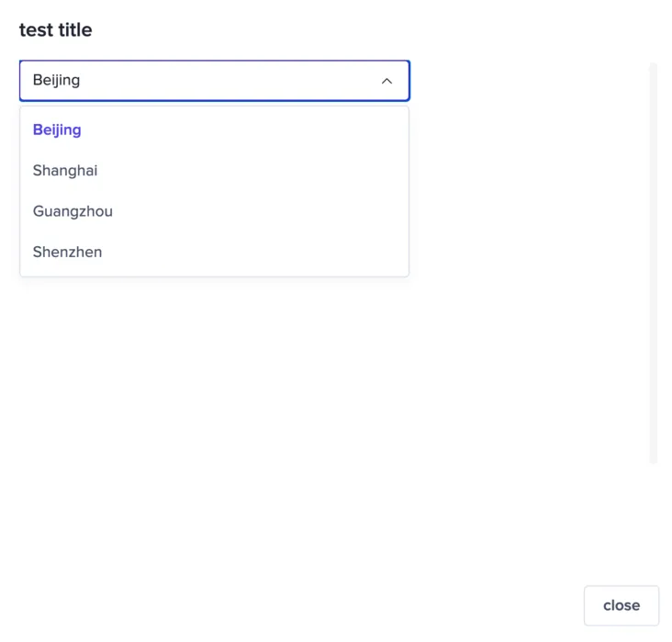Pick Shenzhen in the dropdown list
672x642 pixels.
pos(214,253)
